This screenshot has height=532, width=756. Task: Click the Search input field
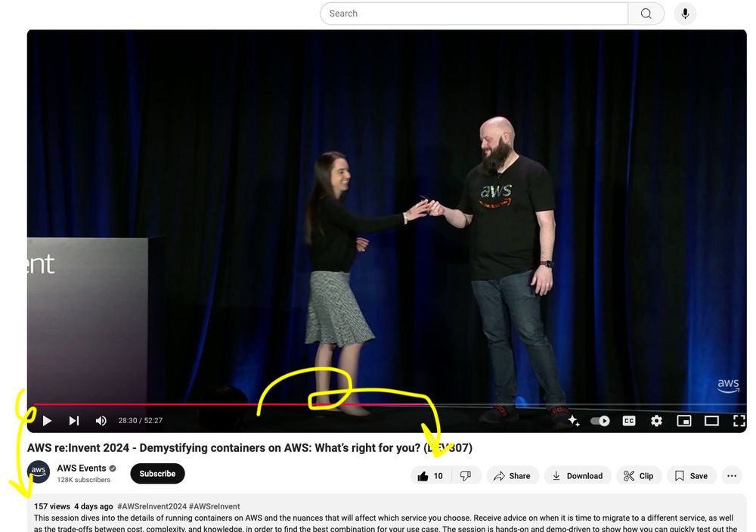474,14
